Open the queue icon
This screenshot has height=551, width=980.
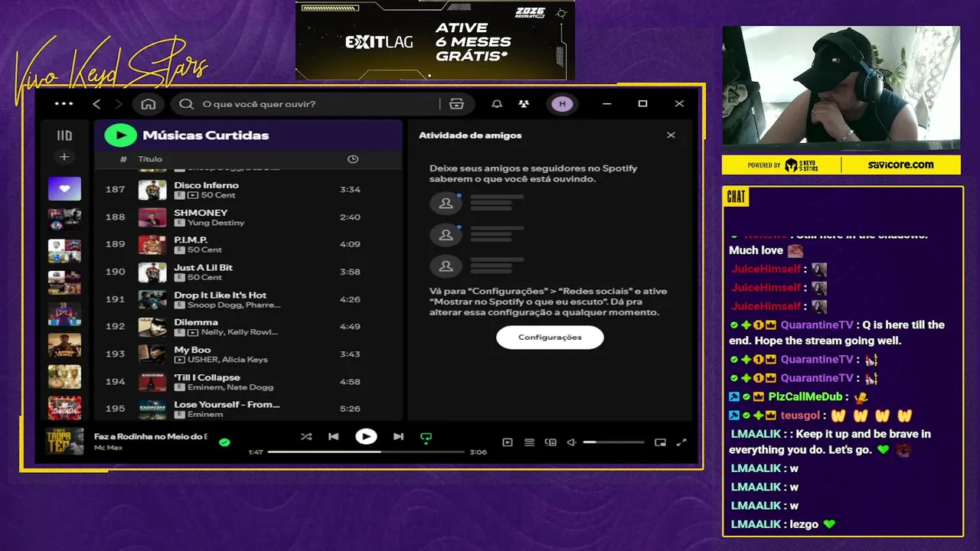click(x=529, y=442)
